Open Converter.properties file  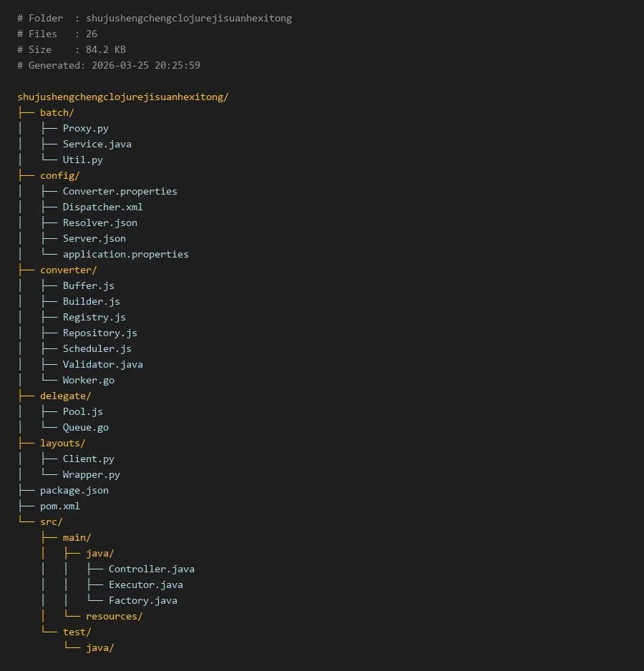(x=119, y=191)
